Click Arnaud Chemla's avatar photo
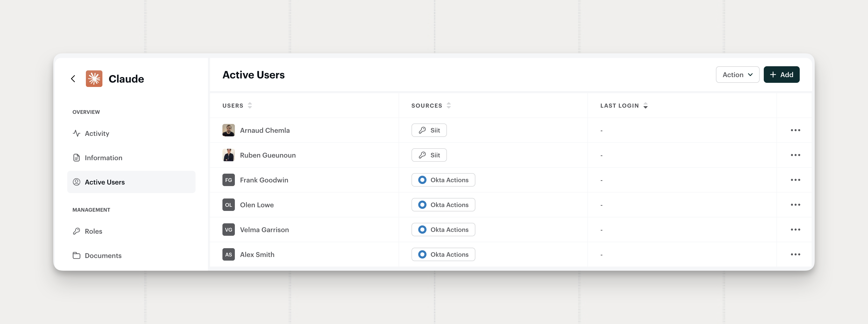This screenshot has width=868, height=324. (228, 130)
